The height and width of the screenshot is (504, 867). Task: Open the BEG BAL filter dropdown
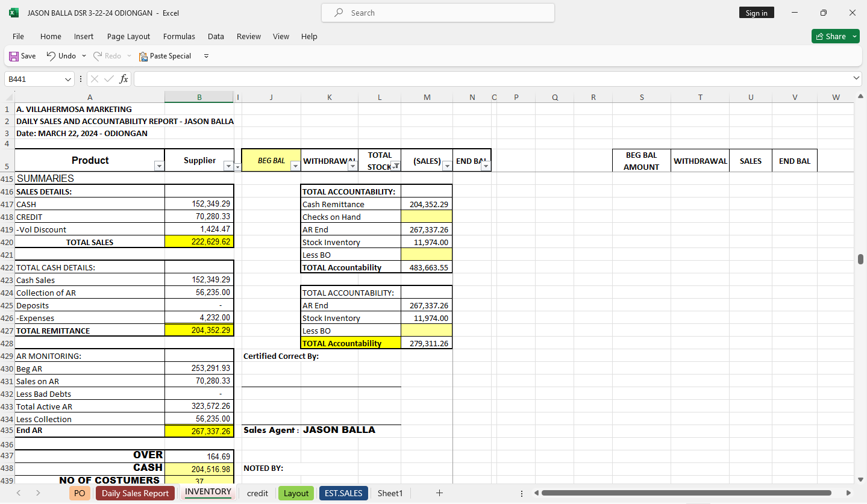pos(295,166)
